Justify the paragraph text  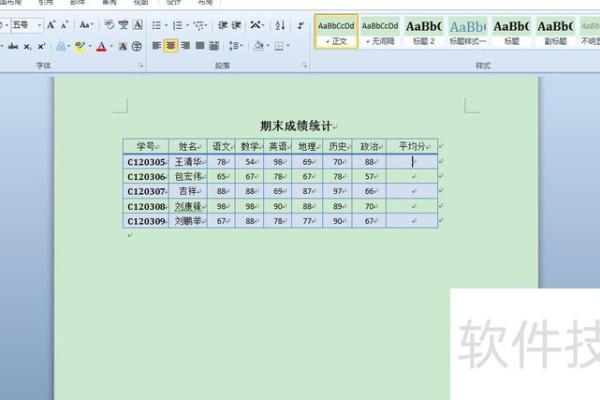(200, 46)
